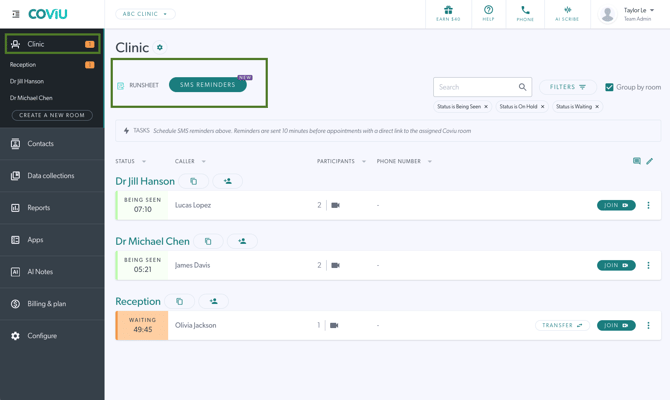Click the chat message icon above call list
This screenshot has width=670, height=400.
[x=637, y=161]
